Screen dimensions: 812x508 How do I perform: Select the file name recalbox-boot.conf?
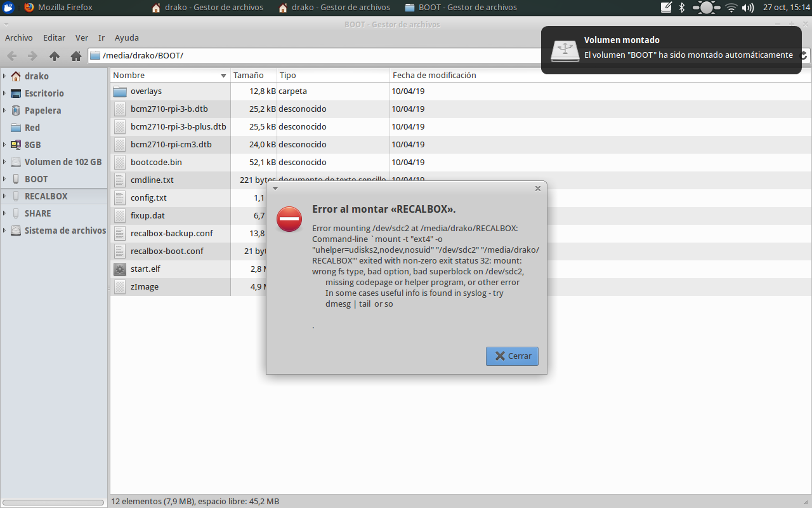click(x=167, y=251)
